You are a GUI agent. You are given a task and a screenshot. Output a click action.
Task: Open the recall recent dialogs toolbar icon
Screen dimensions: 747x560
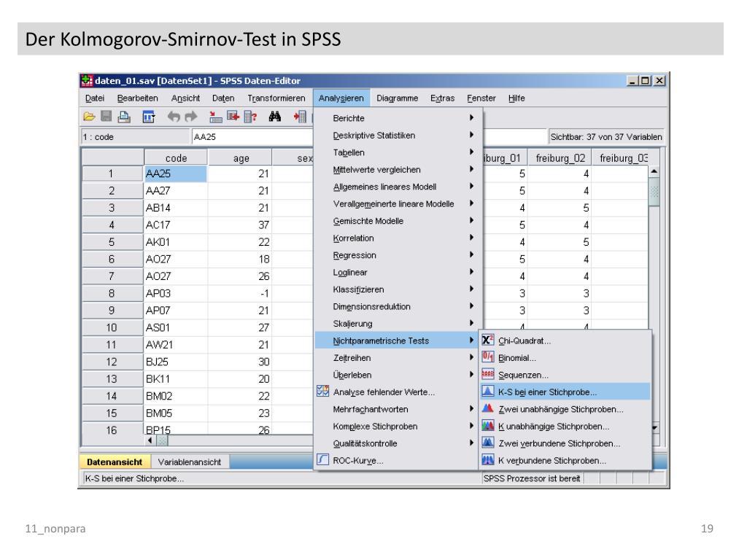coord(149,117)
